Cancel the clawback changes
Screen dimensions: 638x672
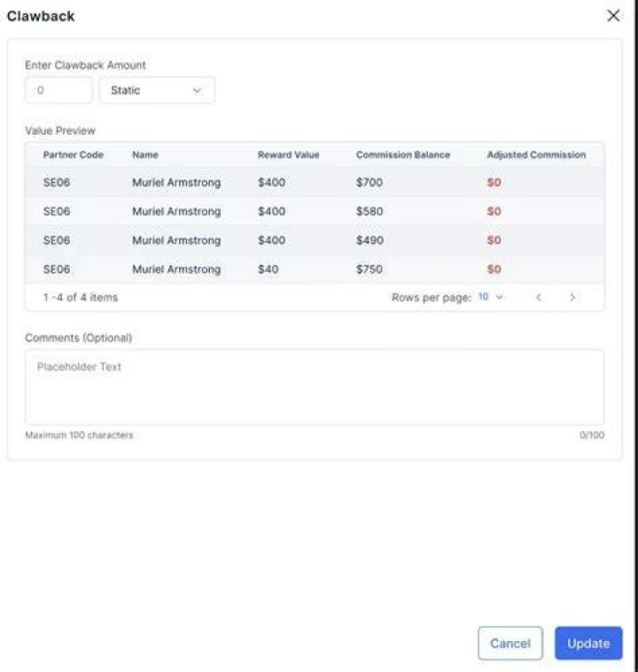tap(510, 643)
